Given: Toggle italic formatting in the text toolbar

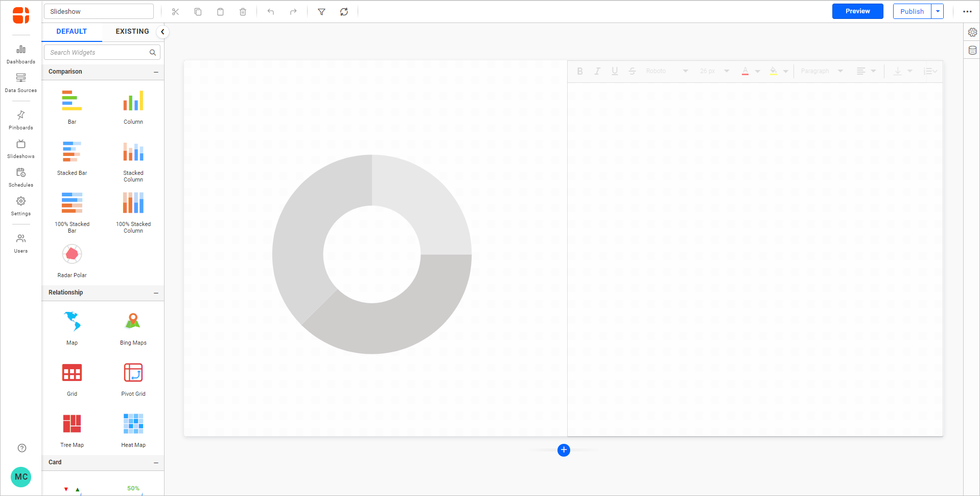Looking at the screenshot, I should [597, 71].
